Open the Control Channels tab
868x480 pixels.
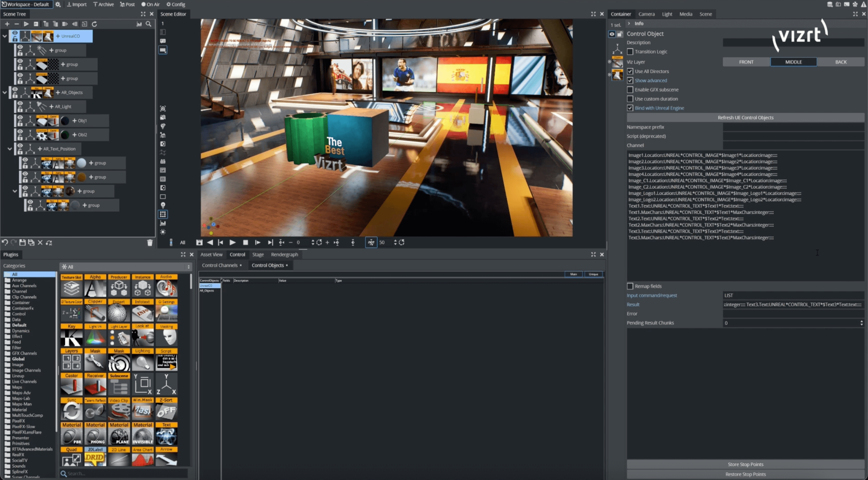pos(220,265)
